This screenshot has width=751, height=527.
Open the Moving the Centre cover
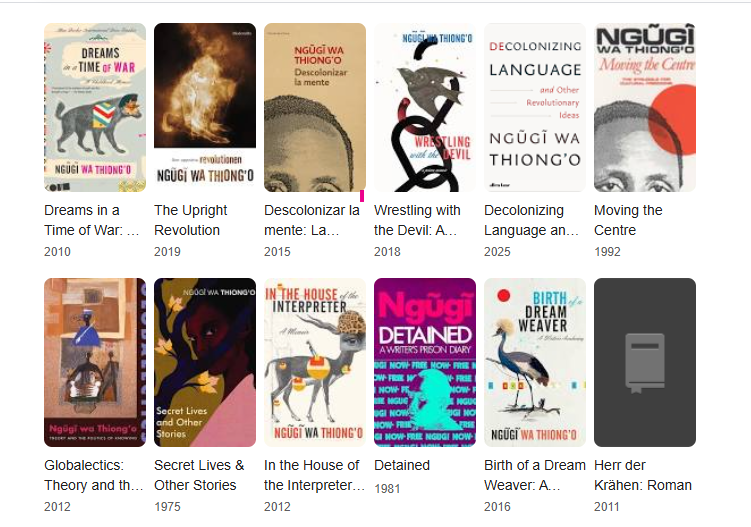point(645,107)
